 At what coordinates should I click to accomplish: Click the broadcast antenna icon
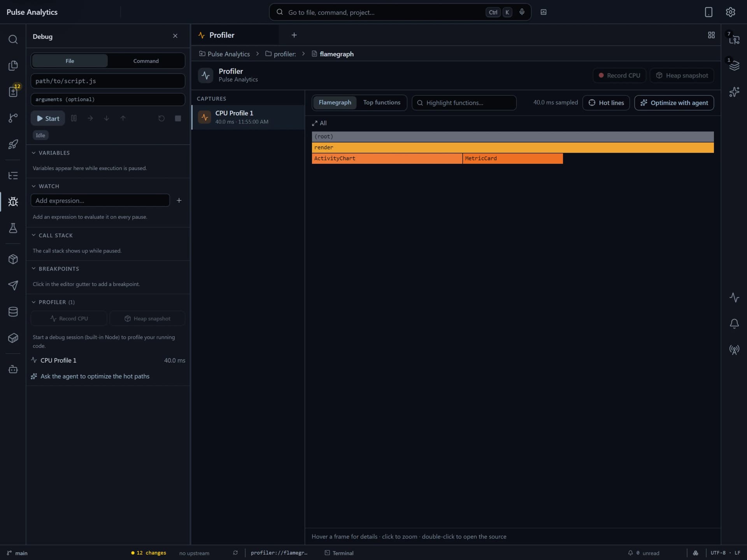click(734, 349)
